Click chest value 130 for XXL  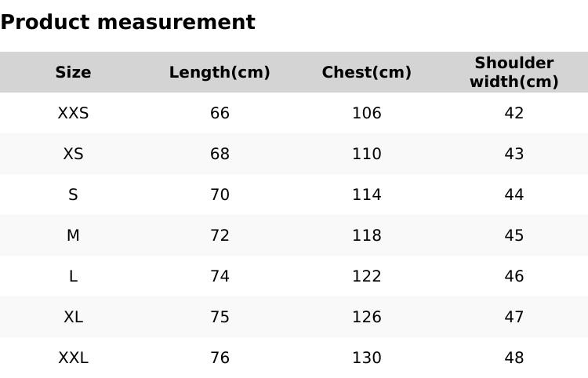coord(366,358)
